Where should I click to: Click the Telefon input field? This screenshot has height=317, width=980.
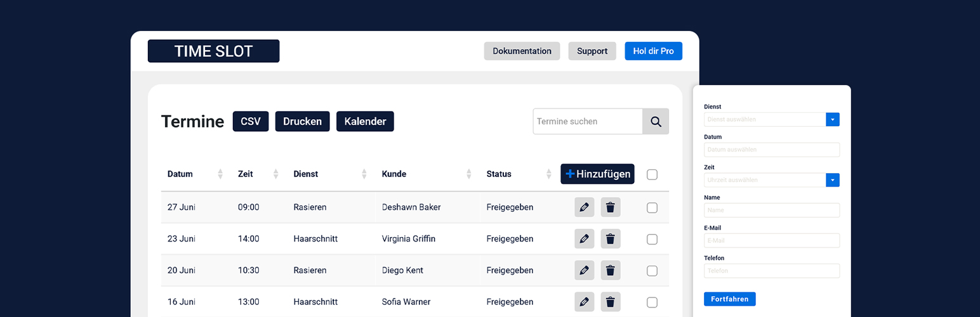click(x=772, y=271)
